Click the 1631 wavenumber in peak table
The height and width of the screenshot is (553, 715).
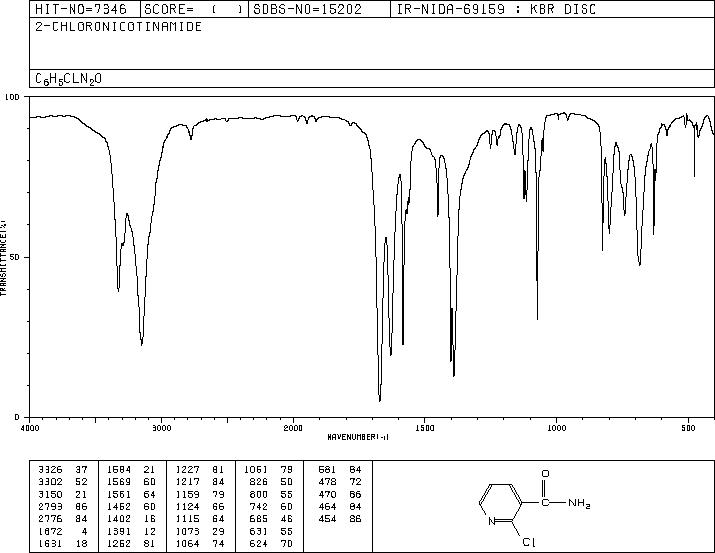(50, 544)
